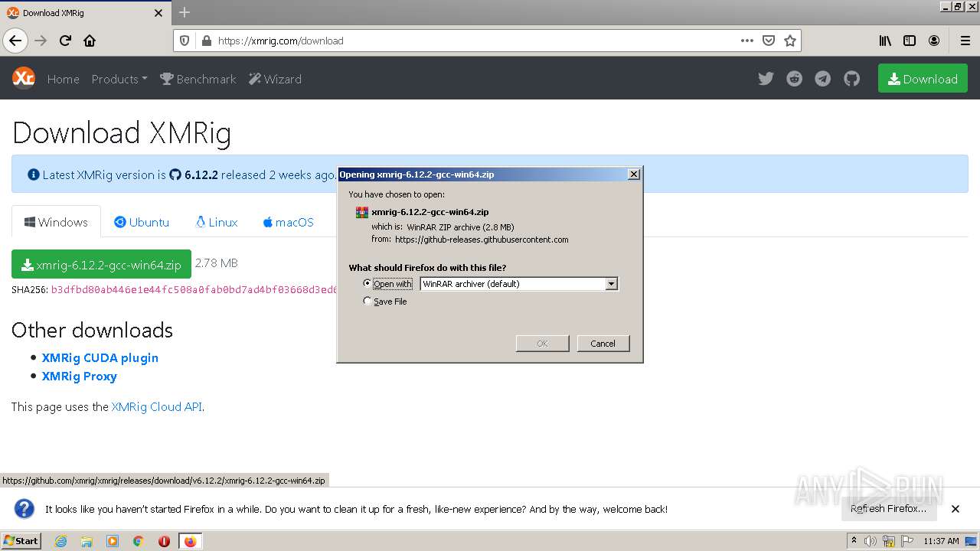Show sidebars icon in toolbar
The image size is (980, 551).
point(910,41)
